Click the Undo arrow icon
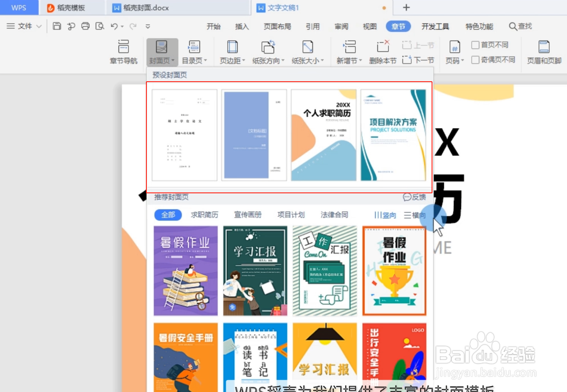Viewport: 567px width, 392px height. [114, 26]
